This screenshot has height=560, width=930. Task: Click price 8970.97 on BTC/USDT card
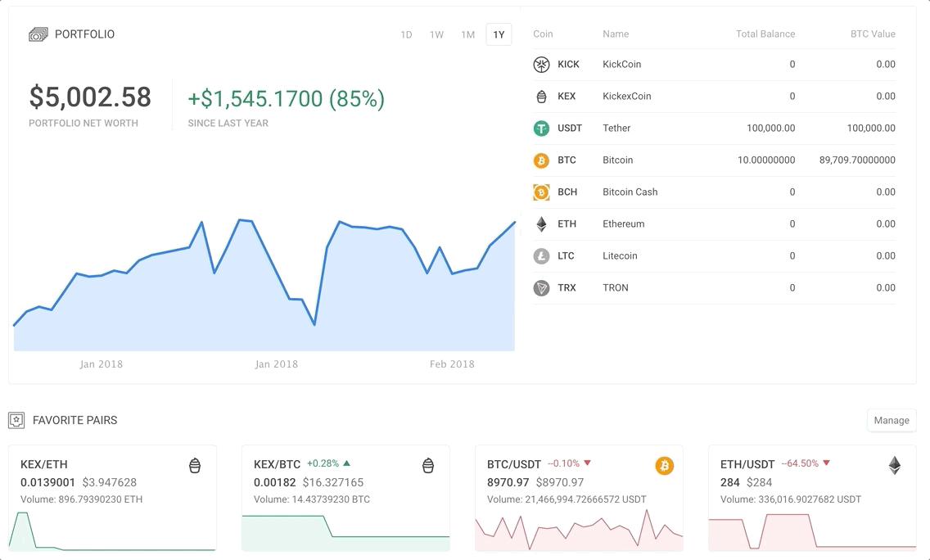508,482
